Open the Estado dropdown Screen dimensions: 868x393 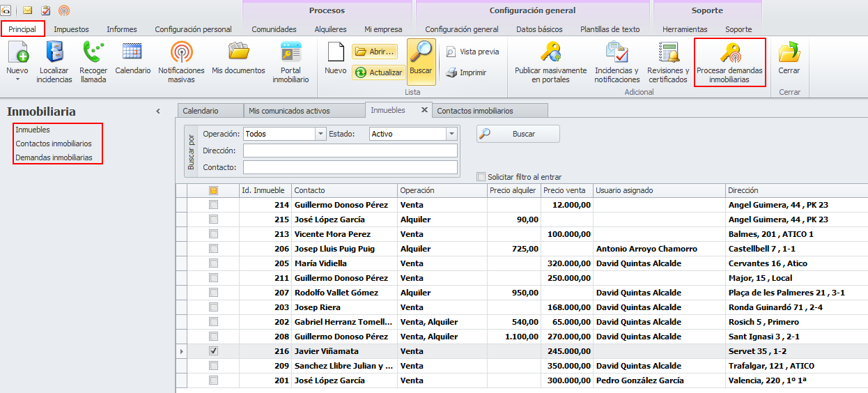coord(451,134)
